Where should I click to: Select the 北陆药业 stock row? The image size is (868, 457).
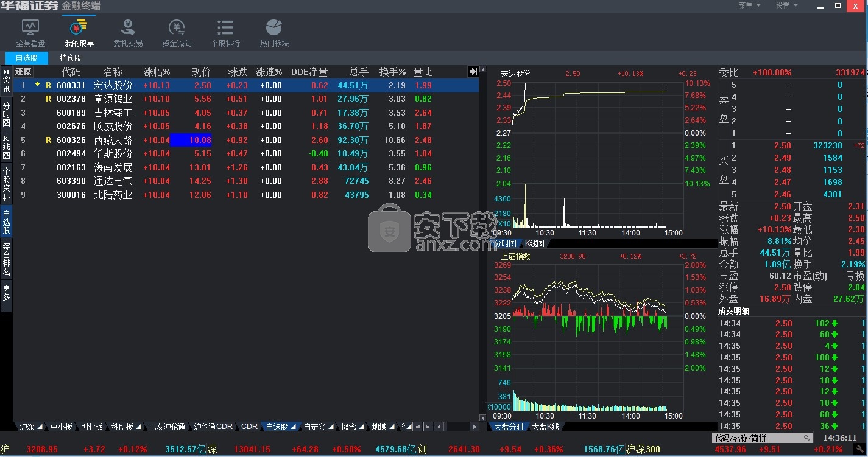[246, 195]
